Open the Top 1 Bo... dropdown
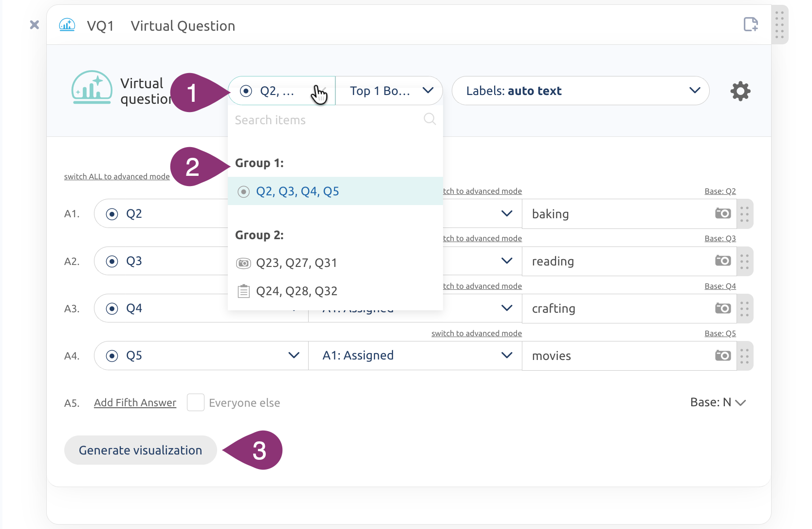The image size is (812, 529). tap(389, 91)
